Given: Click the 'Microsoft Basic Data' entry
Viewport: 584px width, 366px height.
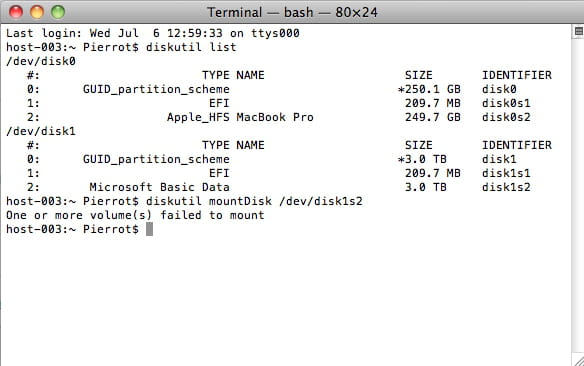Looking at the screenshot, I should [x=159, y=187].
